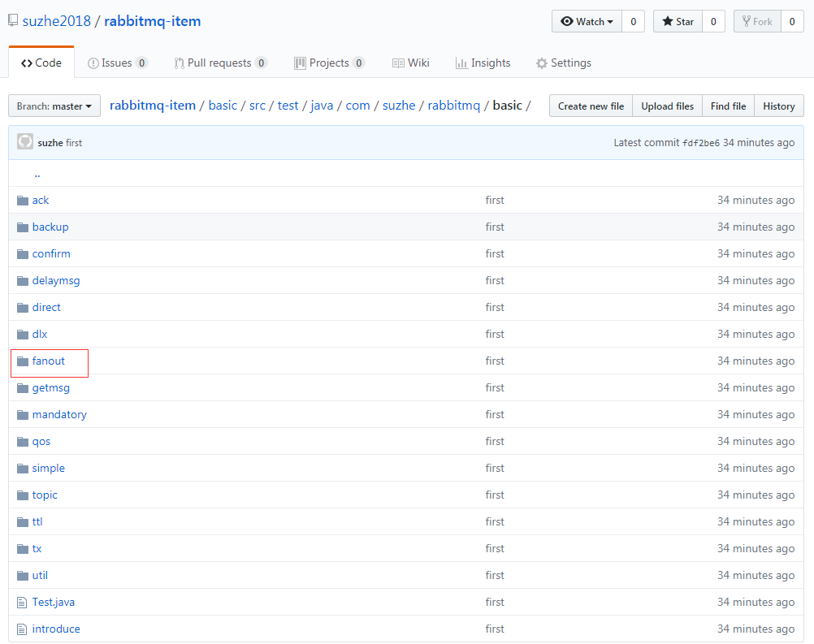Screen dimensions: 814x644
Task: Click the file icon next to Test.java
Action: (x=22, y=603)
